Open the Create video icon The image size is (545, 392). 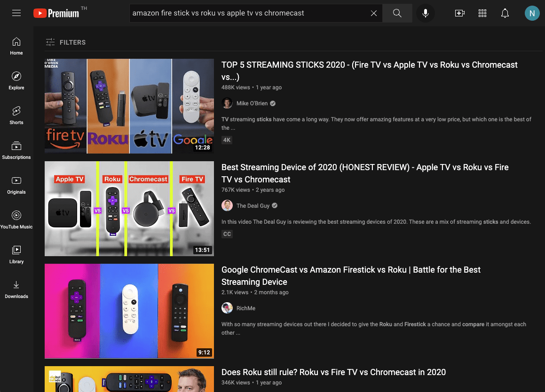(x=460, y=13)
